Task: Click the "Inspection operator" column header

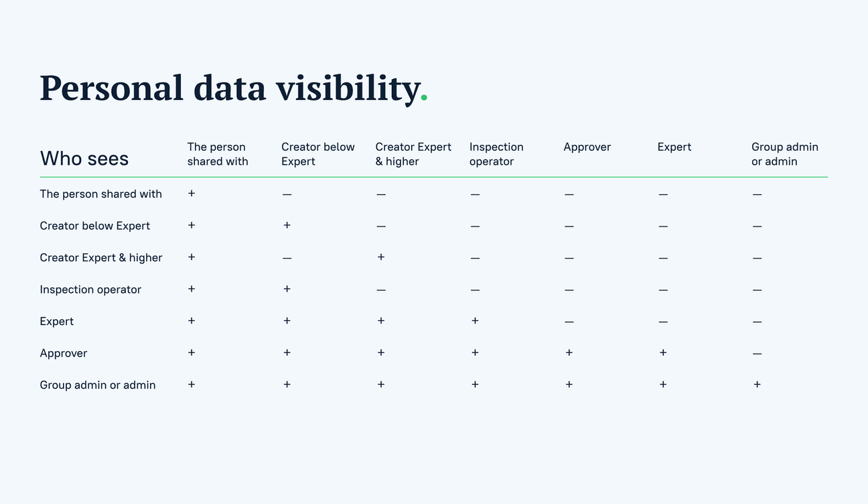Action: click(496, 154)
